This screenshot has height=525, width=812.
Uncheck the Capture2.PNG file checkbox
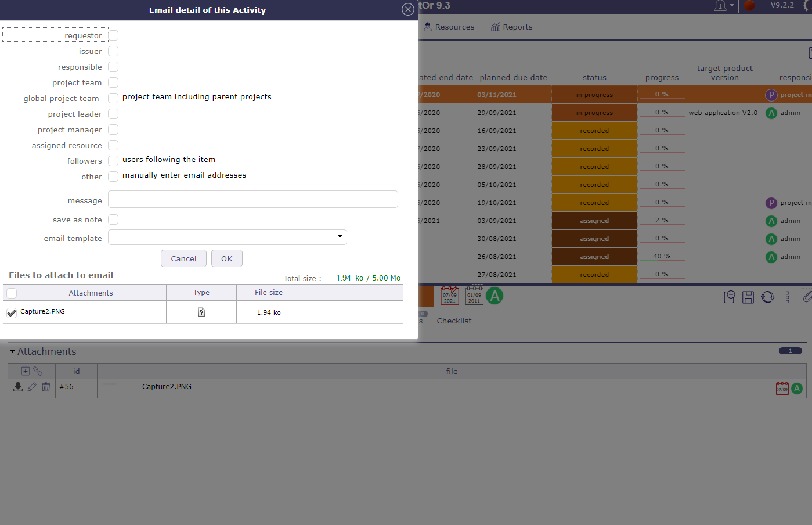12,312
